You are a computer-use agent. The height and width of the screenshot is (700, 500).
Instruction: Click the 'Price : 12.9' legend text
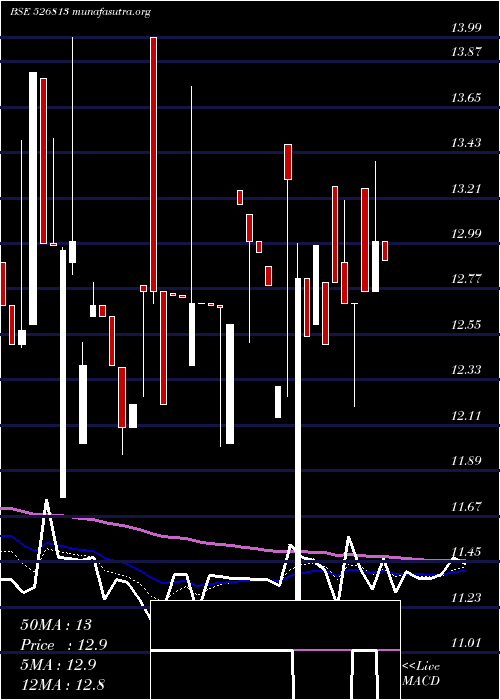(64, 645)
